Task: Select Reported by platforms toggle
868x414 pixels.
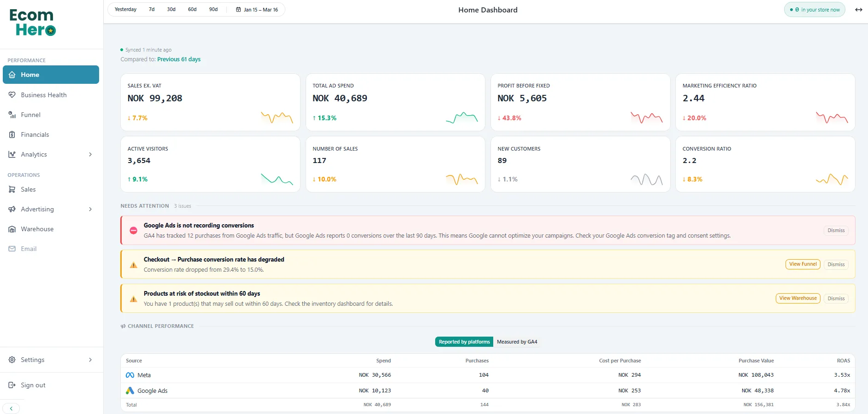Action: click(464, 342)
